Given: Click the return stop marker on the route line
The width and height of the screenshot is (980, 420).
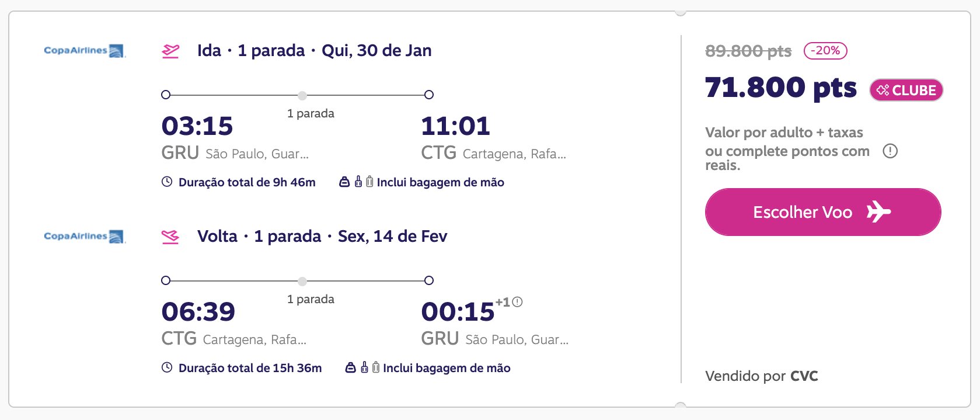Looking at the screenshot, I should (x=302, y=281).
